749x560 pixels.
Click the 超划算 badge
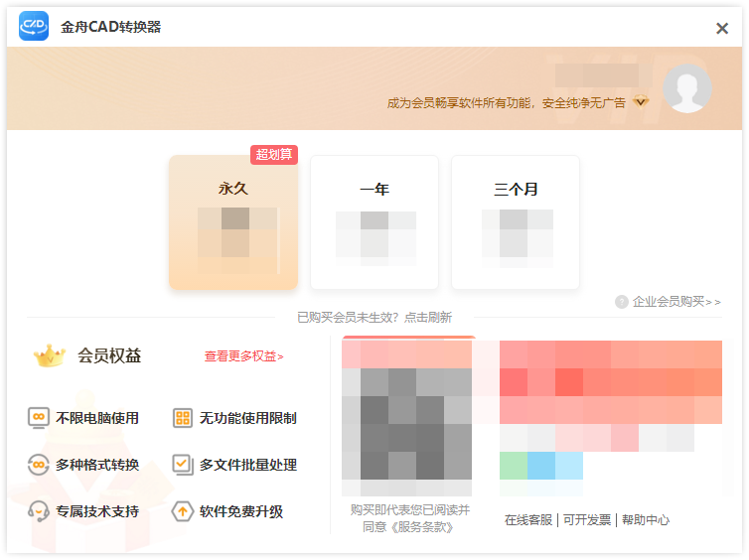click(274, 155)
